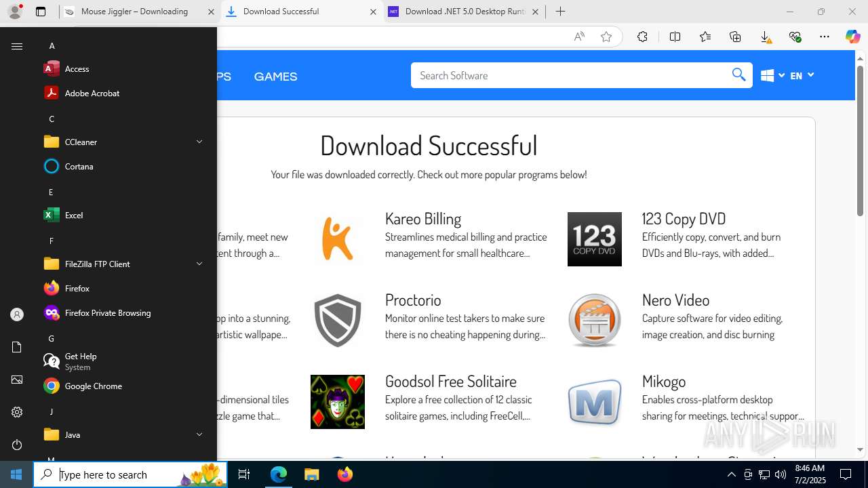Click the Mikogo logo
868x488 pixels.
[x=595, y=401]
